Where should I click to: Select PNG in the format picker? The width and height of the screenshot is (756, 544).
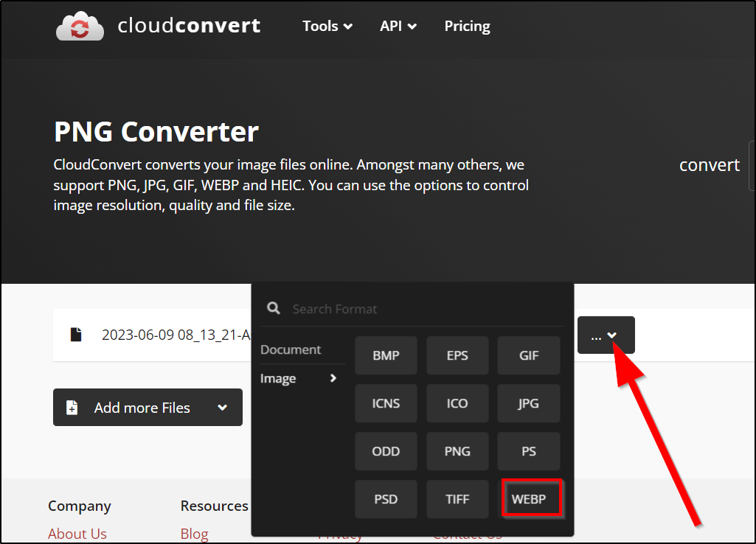tap(457, 450)
